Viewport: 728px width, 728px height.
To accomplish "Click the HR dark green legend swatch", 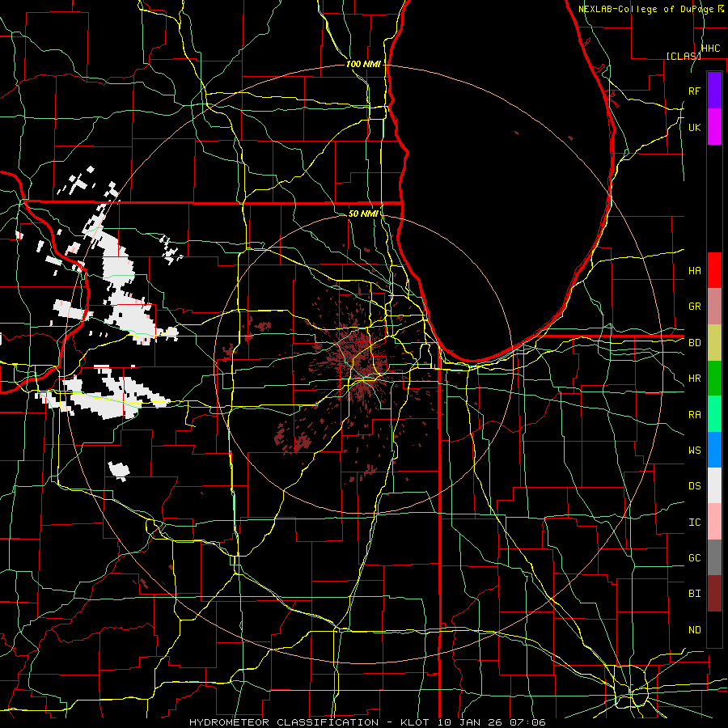I will click(x=714, y=378).
